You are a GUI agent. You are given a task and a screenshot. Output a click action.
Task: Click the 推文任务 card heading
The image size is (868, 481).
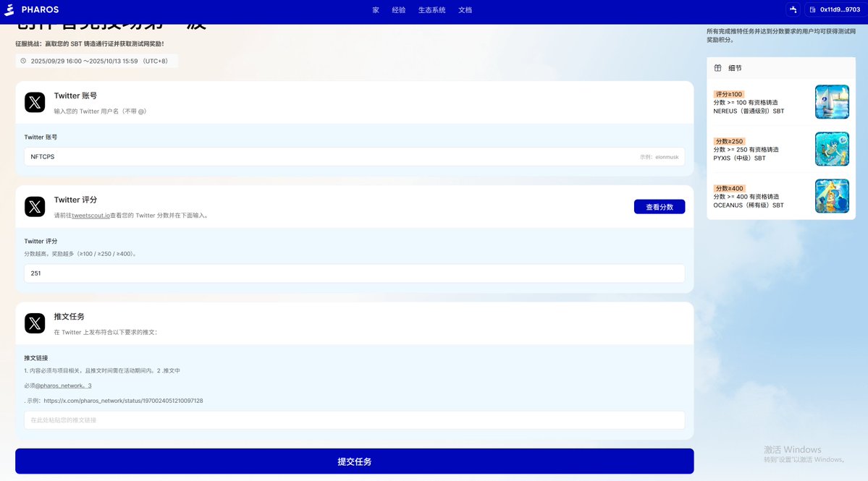click(x=69, y=316)
